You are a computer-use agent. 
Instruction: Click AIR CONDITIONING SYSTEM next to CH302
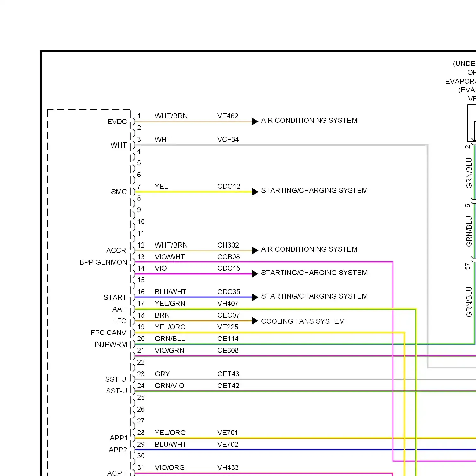[x=309, y=249]
